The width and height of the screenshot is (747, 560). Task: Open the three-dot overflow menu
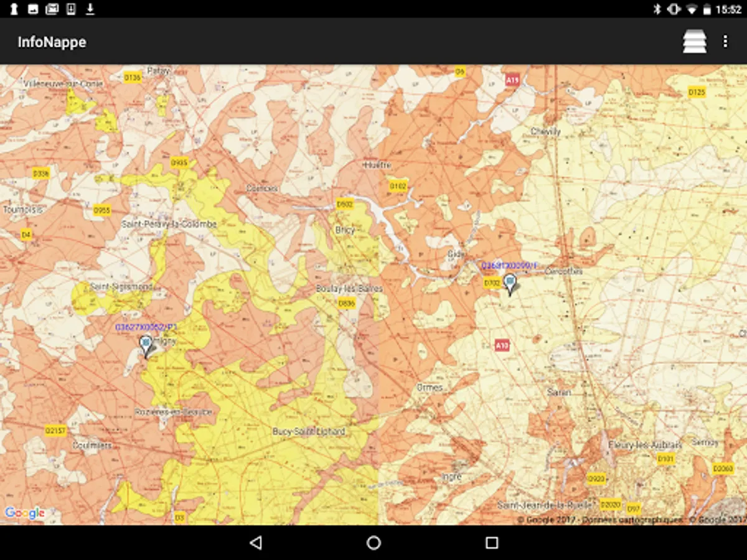725,42
